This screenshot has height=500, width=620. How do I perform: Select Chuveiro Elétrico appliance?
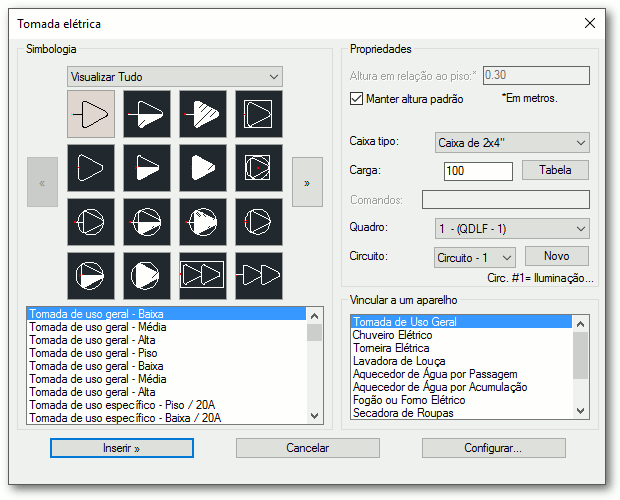461,335
